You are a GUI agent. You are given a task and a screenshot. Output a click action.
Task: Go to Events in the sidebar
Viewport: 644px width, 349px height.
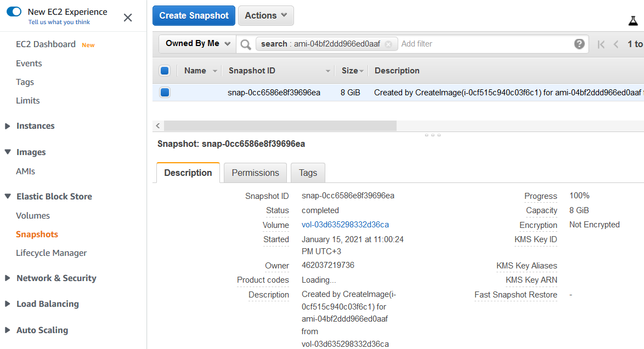pyautogui.click(x=29, y=63)
